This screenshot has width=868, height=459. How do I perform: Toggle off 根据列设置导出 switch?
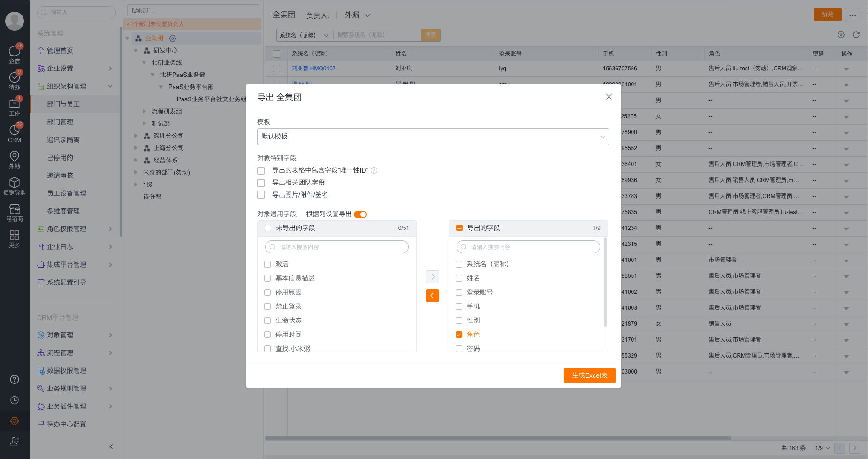click(360, 214)
